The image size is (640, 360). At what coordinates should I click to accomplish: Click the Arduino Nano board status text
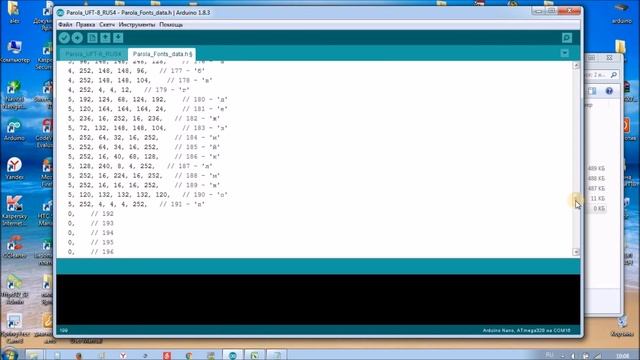pyautogui.click(x=526, y=330)
